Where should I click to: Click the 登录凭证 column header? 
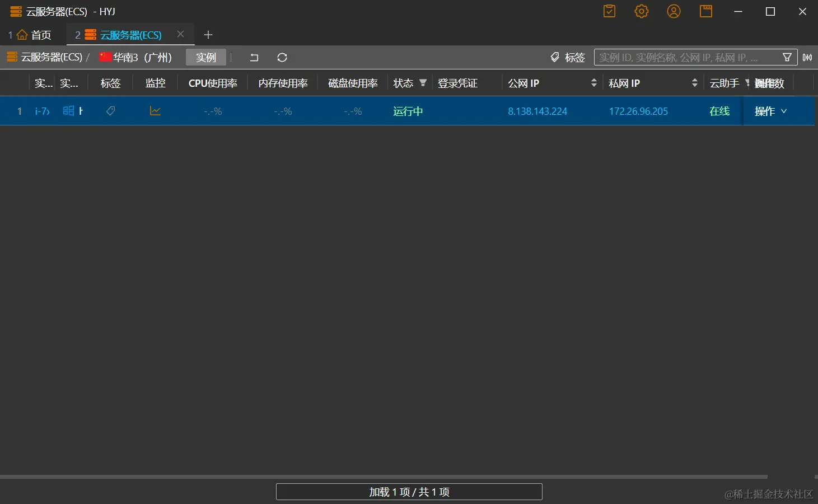pos(457,83)
